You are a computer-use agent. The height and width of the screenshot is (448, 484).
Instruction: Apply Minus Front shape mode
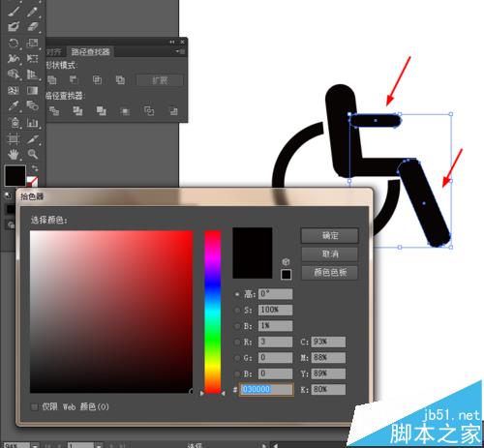[74, 79]
